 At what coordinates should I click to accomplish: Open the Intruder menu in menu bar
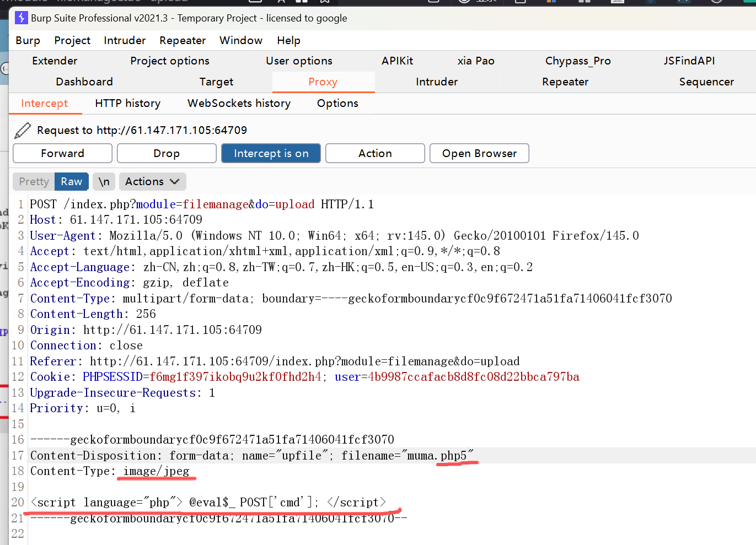[125, 40]
